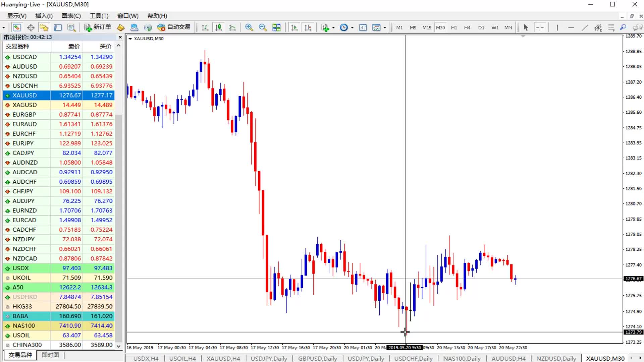Open the Strategy Tester icon
This screenshot has height=362, width=644.
pyautogui.click(x=71, y=27)
